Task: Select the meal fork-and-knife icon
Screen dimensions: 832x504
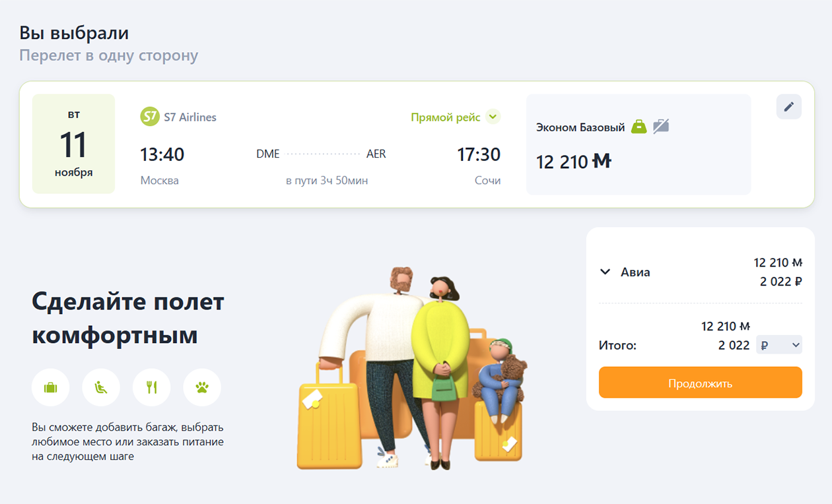Action: tap(152, 387)
